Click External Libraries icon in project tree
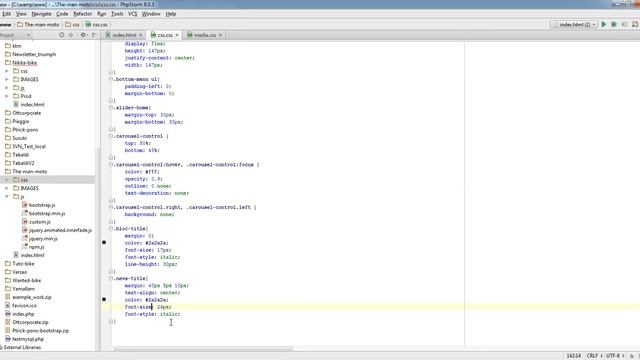 [2, 347]
